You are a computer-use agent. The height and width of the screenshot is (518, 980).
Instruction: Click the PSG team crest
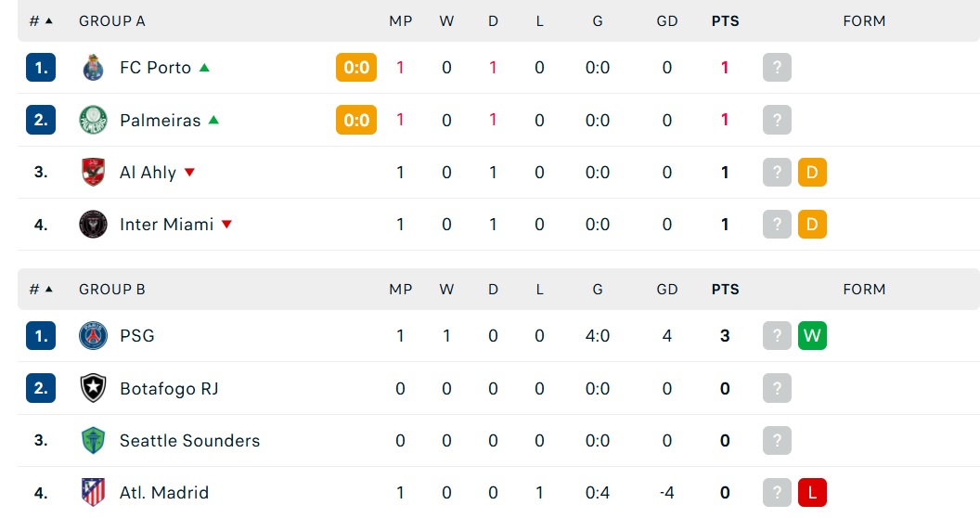tap(93, 335)
